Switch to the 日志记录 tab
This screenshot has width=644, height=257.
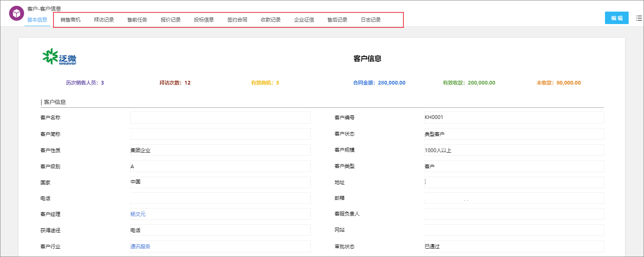(371, 19)
